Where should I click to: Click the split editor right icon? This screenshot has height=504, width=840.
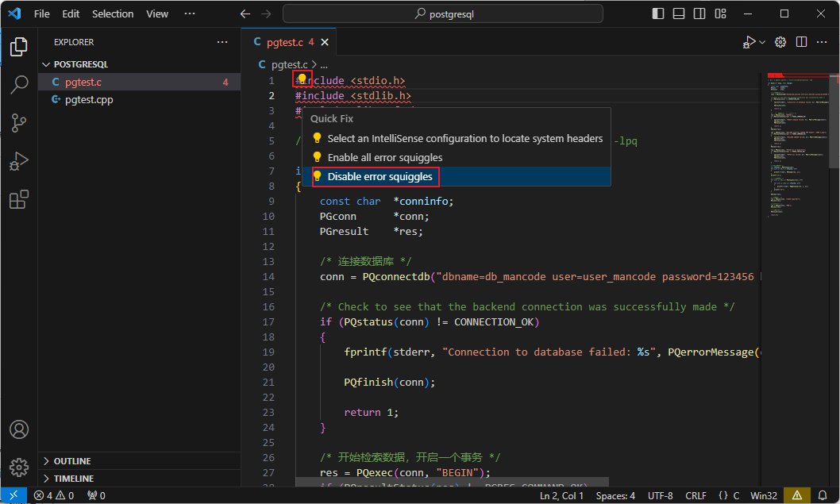(x=801, y=42)
